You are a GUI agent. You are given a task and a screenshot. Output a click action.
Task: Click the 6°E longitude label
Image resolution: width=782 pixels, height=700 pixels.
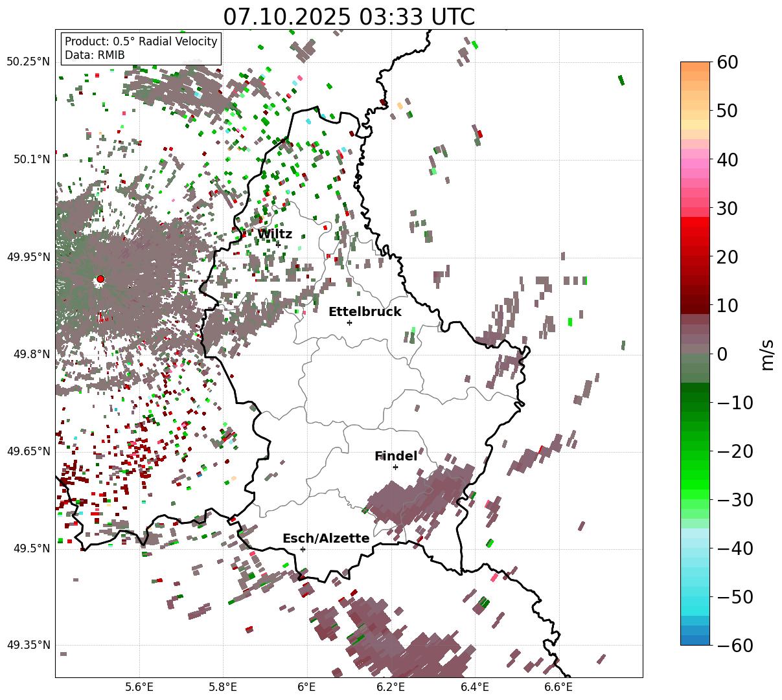click(x=306, y=687)
